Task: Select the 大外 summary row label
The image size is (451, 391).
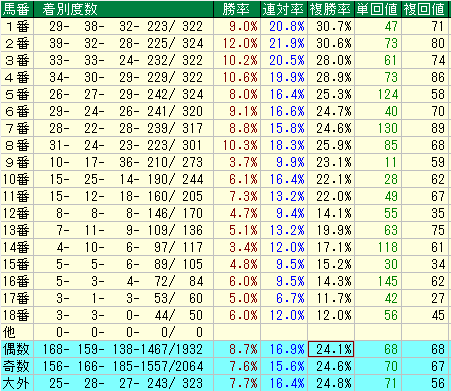Action: coord(17,383)
